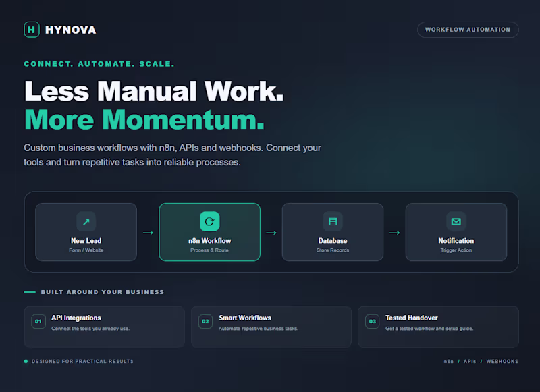Open the Tested Handover heading

(x=412, y=318)
